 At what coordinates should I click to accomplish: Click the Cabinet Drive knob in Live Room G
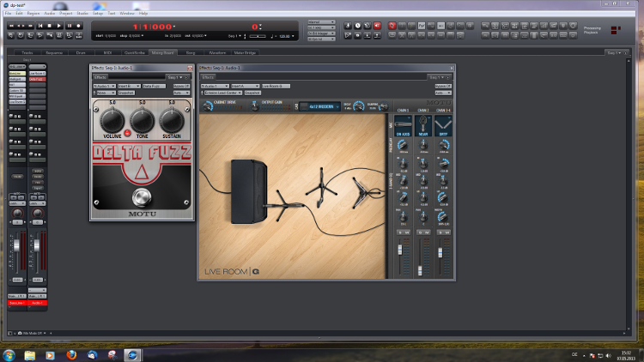pos(208,106)
